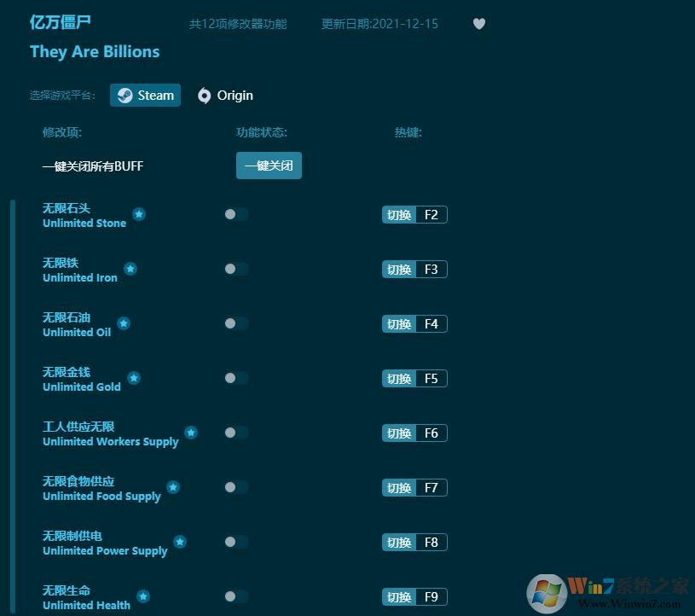Click the star icon beside Unlimited Stone
This screenshot has height=616, width=695.
tap(139, 214)
